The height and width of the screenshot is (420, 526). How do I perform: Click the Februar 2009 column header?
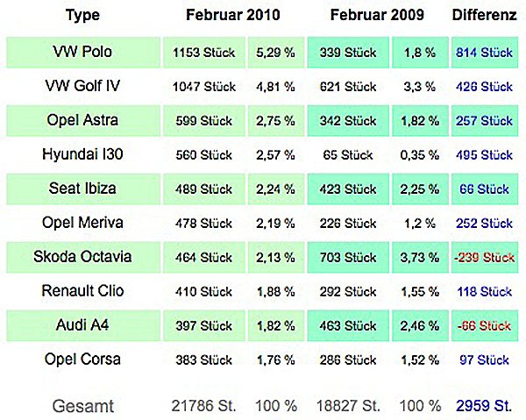377,15
